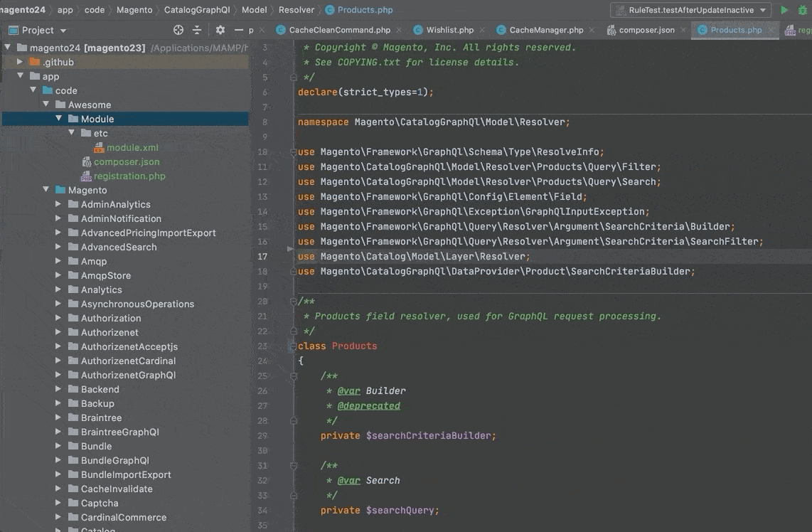Click the Collapse All icon in Project panel

click(x=197, y=30)
